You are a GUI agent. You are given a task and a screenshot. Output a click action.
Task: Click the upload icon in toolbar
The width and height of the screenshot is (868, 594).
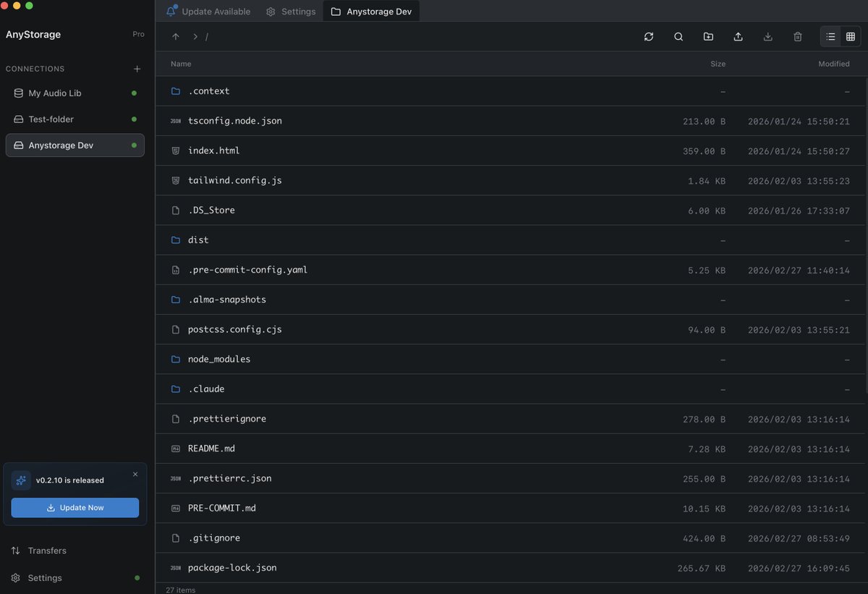click(738, 36)
